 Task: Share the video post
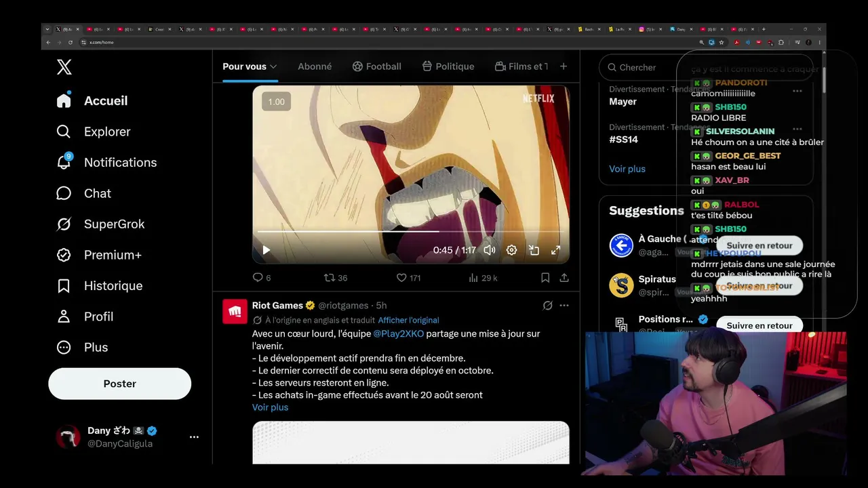click(564, 278)
